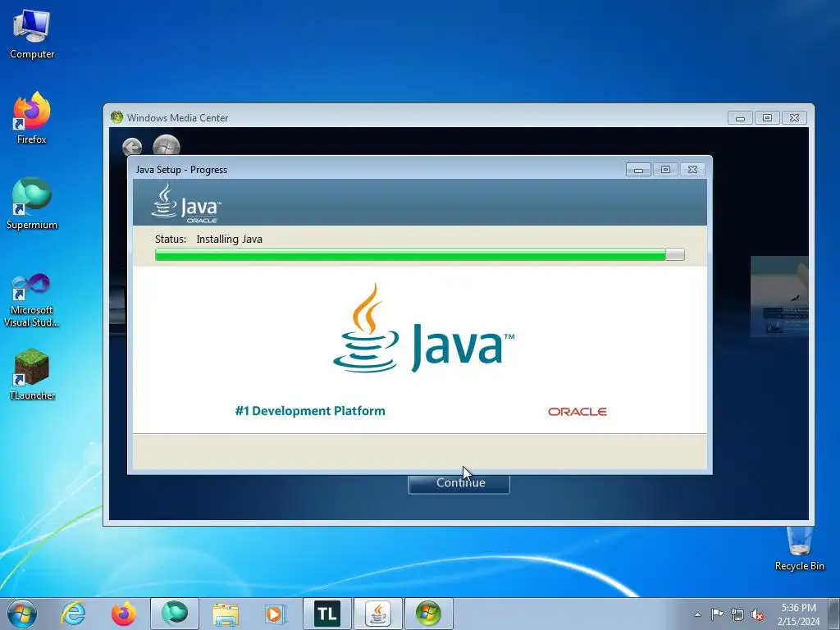Open Microsoft Visual Studio desktop shortcut
The image size is (840, 630).
32,300
